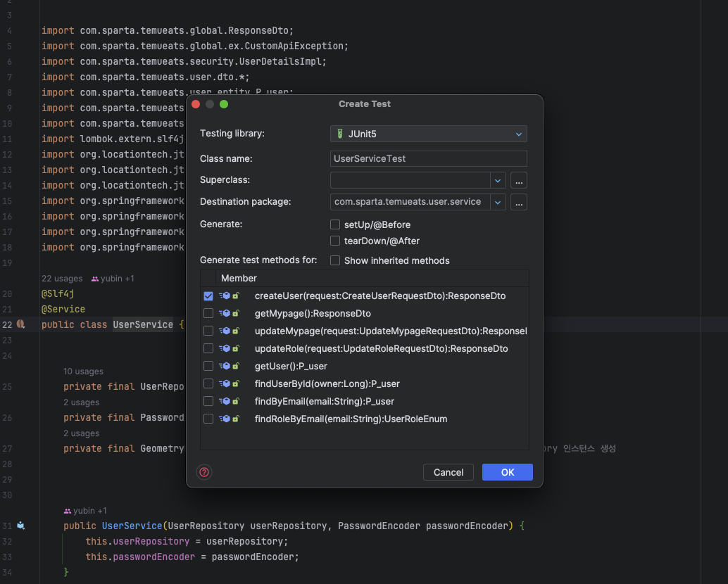Click the method icon for updateRole row
The width and height of the screenshot is (728, 584).
pos(225,348)
